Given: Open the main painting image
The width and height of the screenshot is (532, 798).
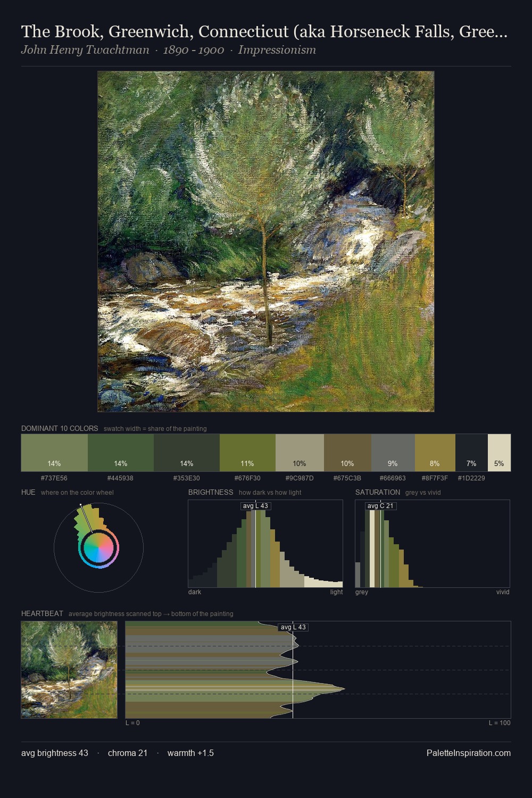Looking at the screenshot, I should coord(266,242).
